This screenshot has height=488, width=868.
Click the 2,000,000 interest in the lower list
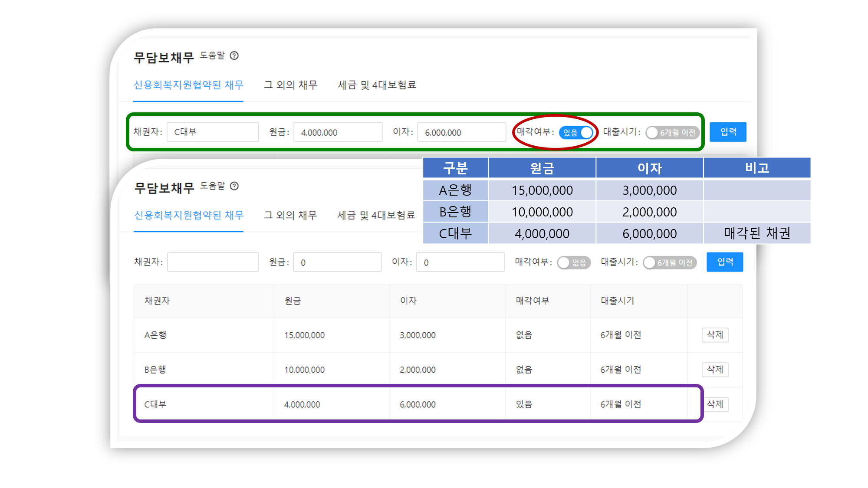pyautogui.click(x=418, y=370)
